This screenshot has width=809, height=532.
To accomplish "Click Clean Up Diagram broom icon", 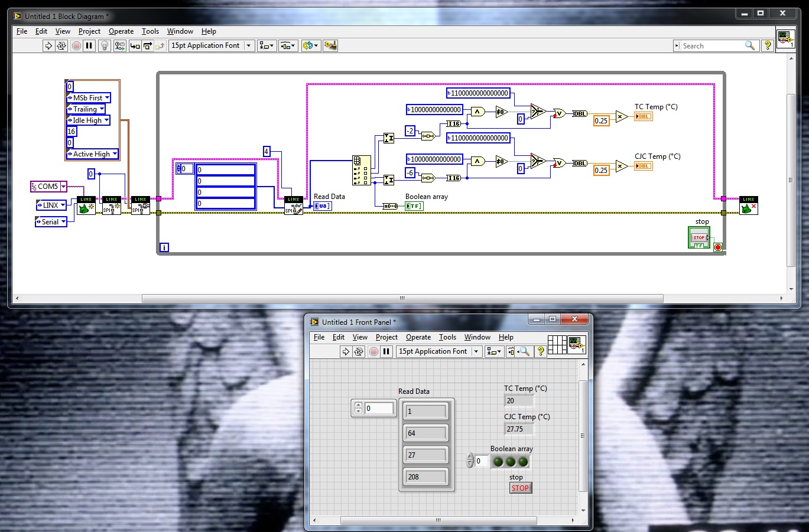I will (x=330, y=45).
